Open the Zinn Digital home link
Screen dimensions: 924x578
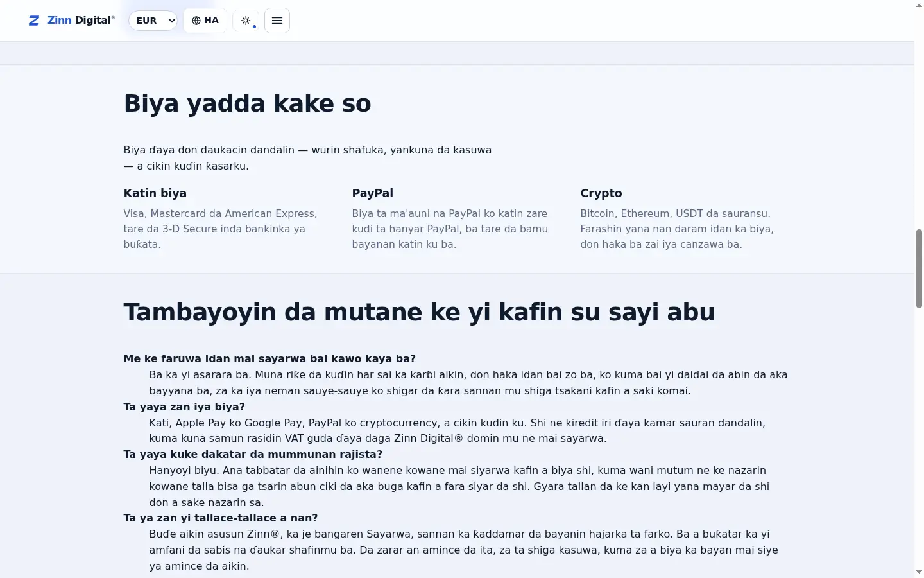[72, 21]
